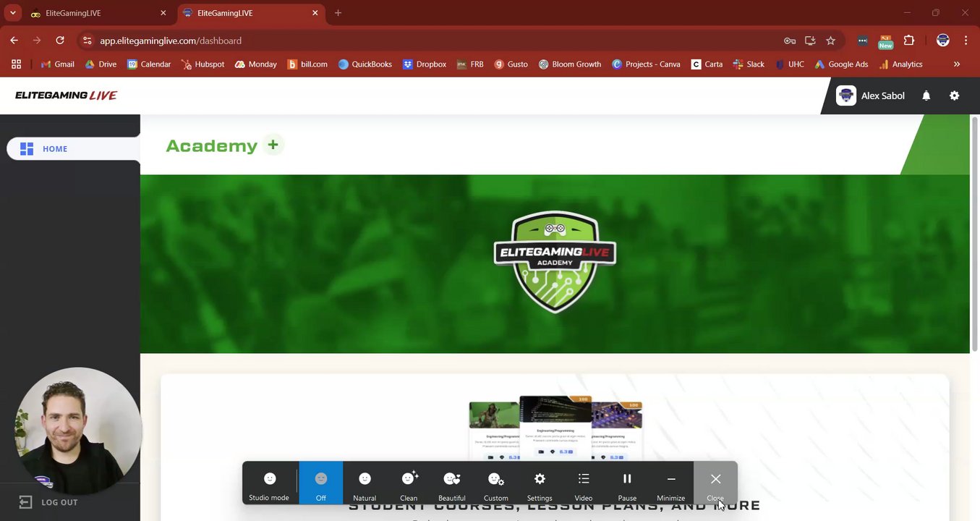Close the active EliteGamingLIVE tab
The height and width of the screenshot is (521, 980).
pyautogui.click(x=315, y=13)
